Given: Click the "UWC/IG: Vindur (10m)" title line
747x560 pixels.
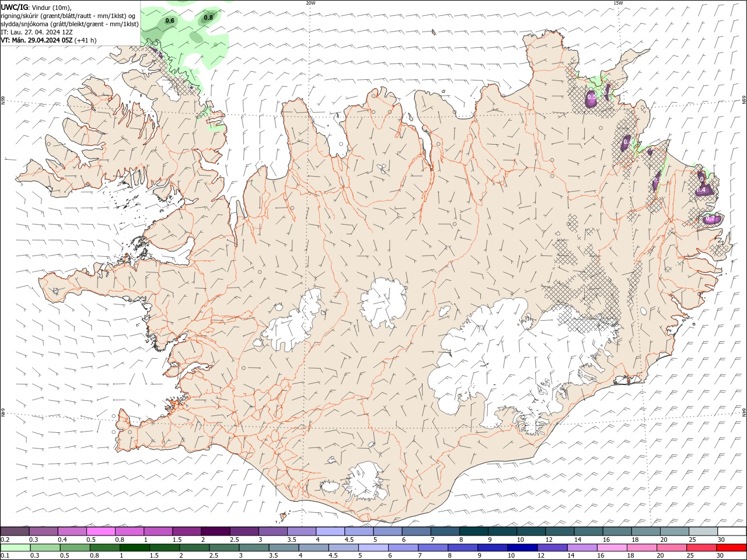Looking at the screenshot, I should click(36, 7).
